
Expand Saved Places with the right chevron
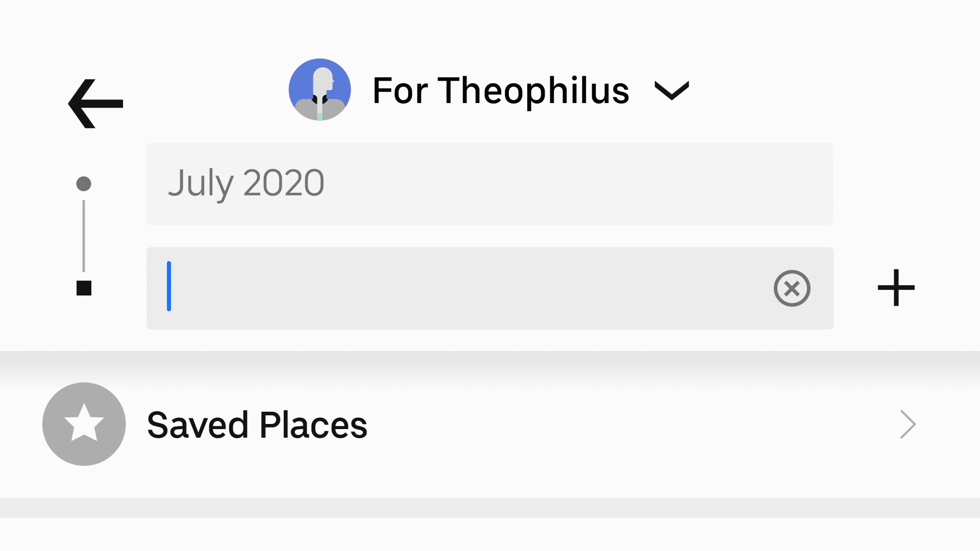coord(907,424)
